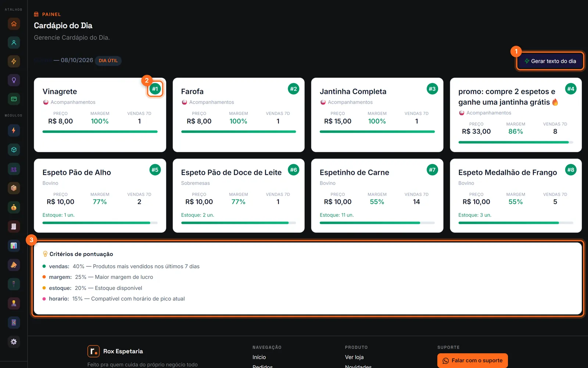588x368 pixels.
Task: Click the score bar under Espetinho de Carne
Action: tap(377, 223)
